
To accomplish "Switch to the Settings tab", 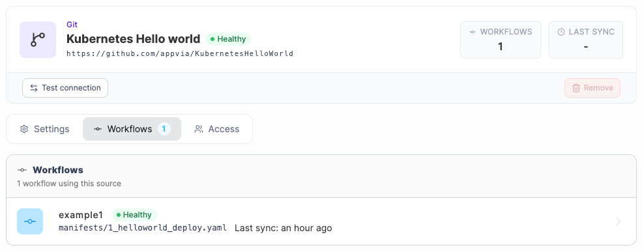I will [x=45, y=129].
